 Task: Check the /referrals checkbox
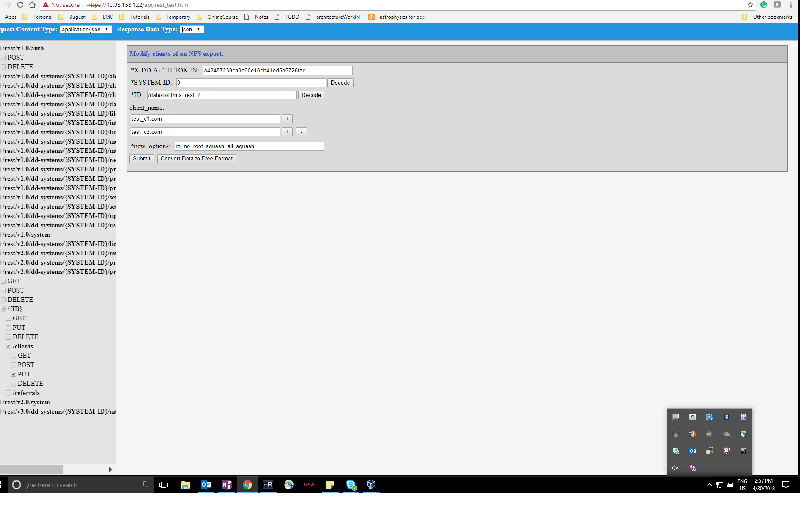click(x=8, y=393)
